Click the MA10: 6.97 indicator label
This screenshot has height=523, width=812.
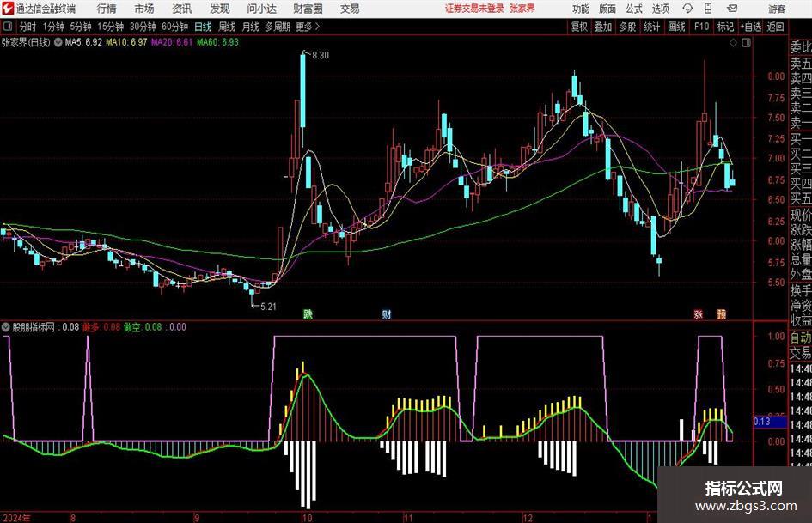[126, 42]
